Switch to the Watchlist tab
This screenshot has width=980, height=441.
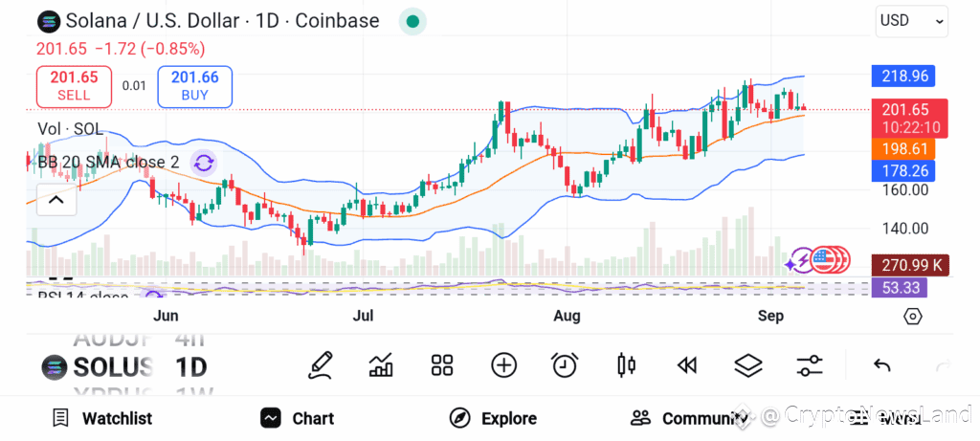tap(101, 418)
